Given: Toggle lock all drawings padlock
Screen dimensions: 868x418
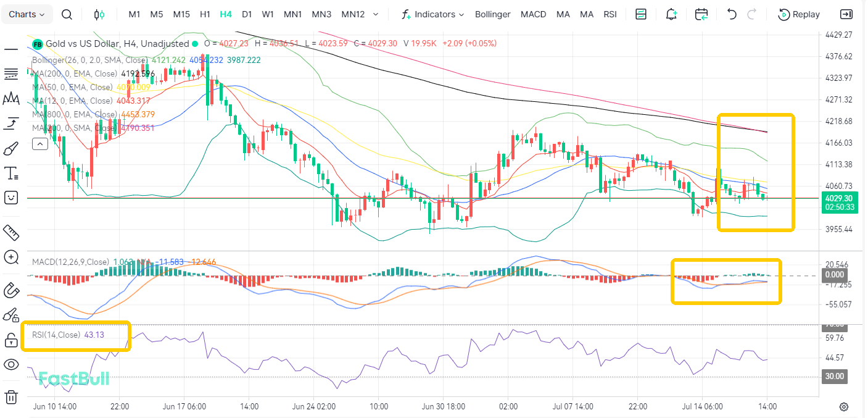Looking at the screenshot, I should pyautogui.click(x=10, y=340).
